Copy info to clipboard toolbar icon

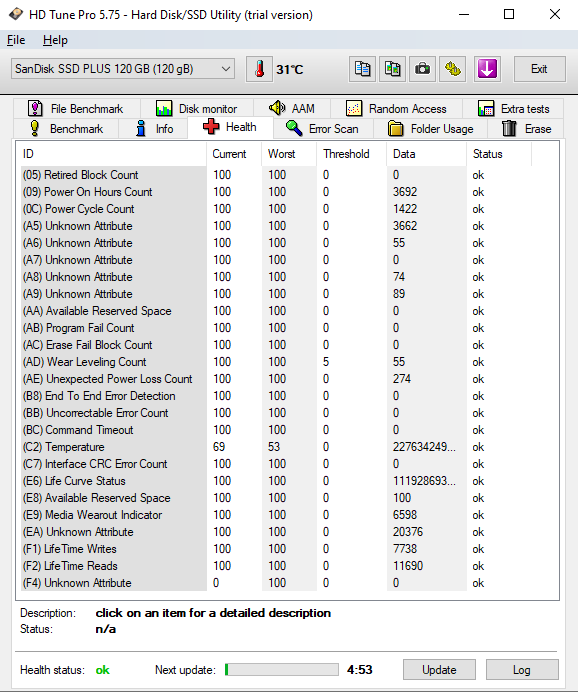pyautogui.click(x=362, y=69)
